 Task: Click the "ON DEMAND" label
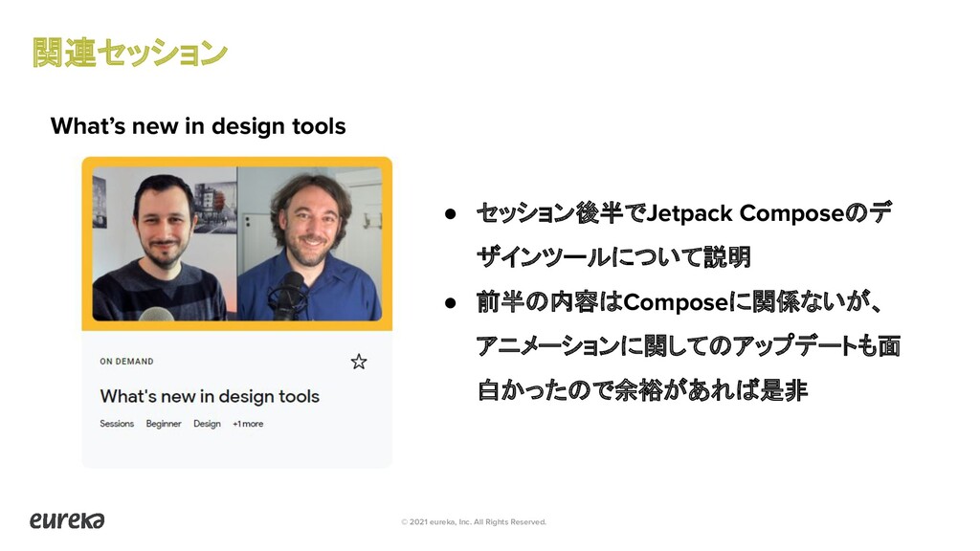point(126,361)
